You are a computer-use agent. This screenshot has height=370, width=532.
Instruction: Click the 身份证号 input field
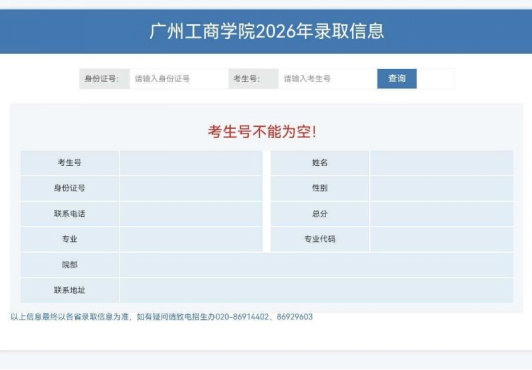[178, 79]
